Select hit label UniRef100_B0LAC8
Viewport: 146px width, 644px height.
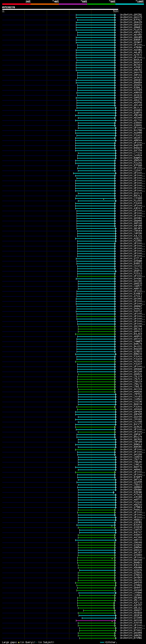coord(131,334)
